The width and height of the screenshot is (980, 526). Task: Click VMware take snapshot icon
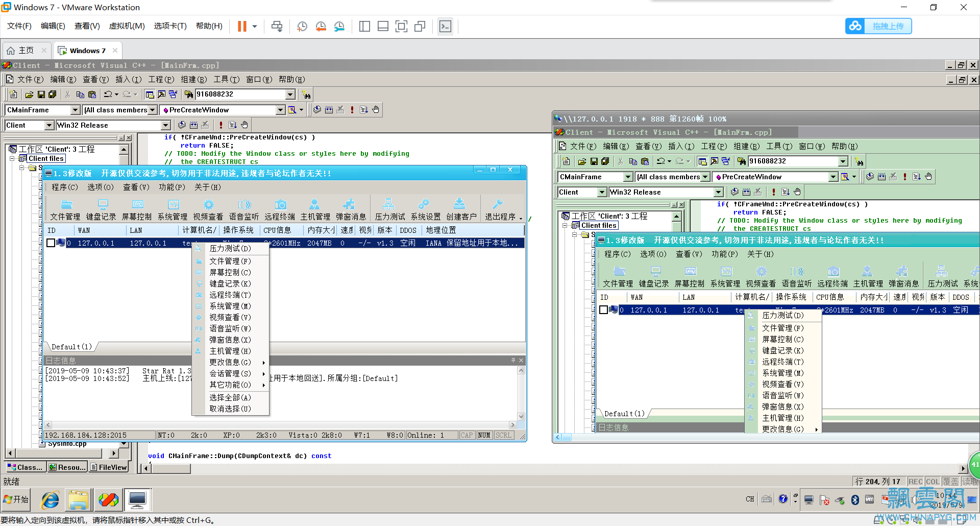tap(302, 26)
